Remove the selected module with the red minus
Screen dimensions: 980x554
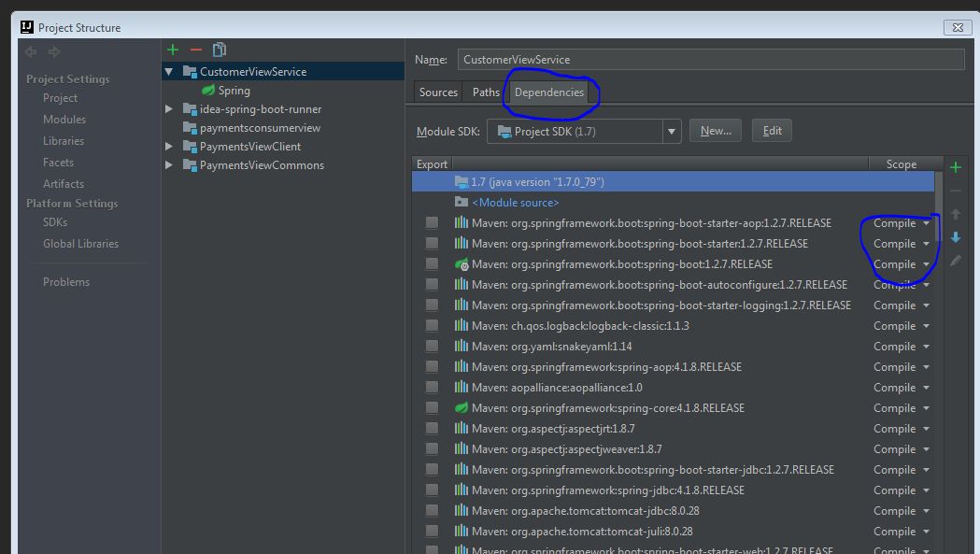195,50
